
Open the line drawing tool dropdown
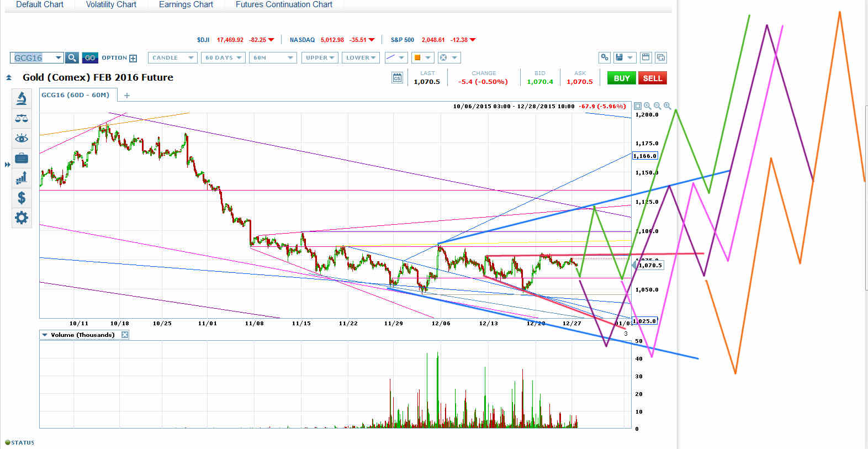(x=395, y=57)
